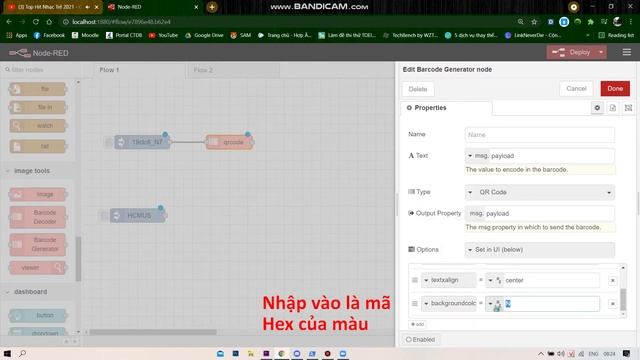The width and height of the screenshot is (640, 360).
Task: Open the Windows Start menu
Action: pyautogui.click(x=7, y=353)
